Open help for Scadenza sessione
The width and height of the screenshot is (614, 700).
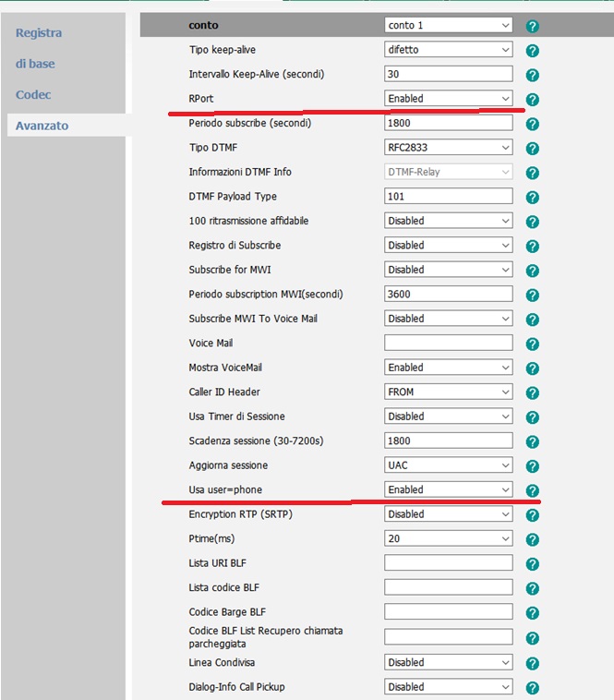[532, 442]
